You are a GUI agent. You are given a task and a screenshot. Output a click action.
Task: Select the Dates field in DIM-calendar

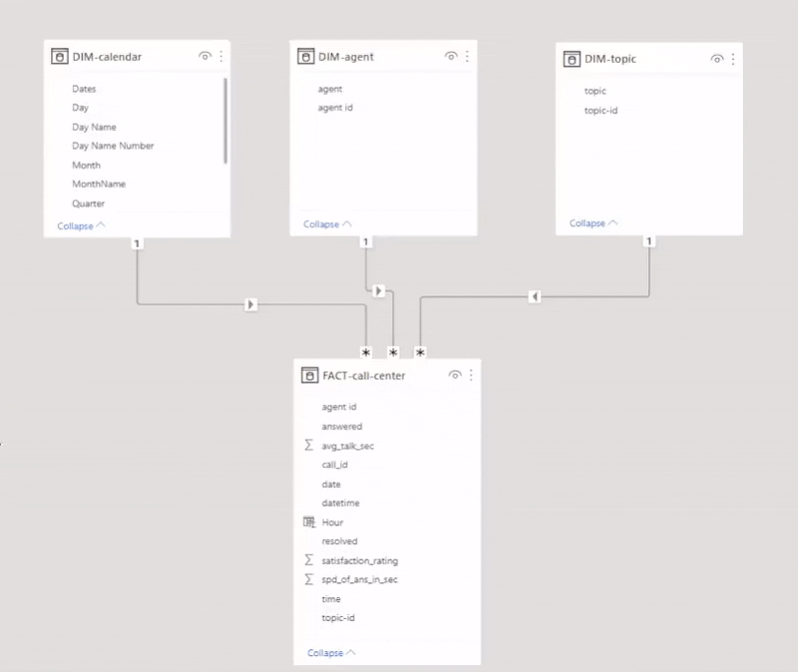coord(84,89)
